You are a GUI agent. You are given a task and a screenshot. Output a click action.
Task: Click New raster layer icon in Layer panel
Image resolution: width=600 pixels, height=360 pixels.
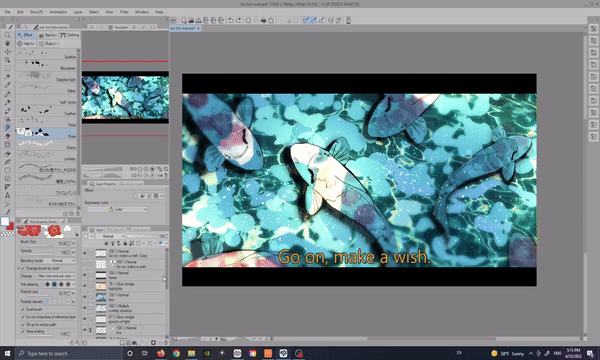point(122,343)
